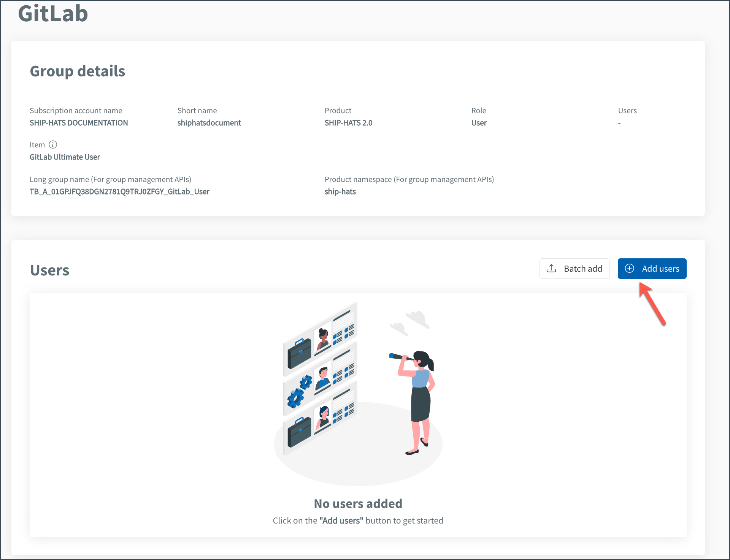Click the product value SHIP-HATS 2.0

click(348, 123)
